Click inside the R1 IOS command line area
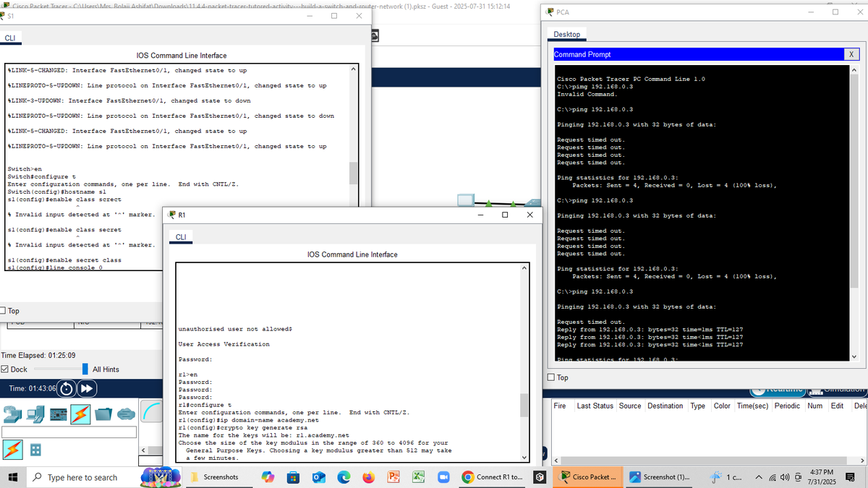Viewport: 868px width, 488px height. pyautogui.click(x=347, y=361)
